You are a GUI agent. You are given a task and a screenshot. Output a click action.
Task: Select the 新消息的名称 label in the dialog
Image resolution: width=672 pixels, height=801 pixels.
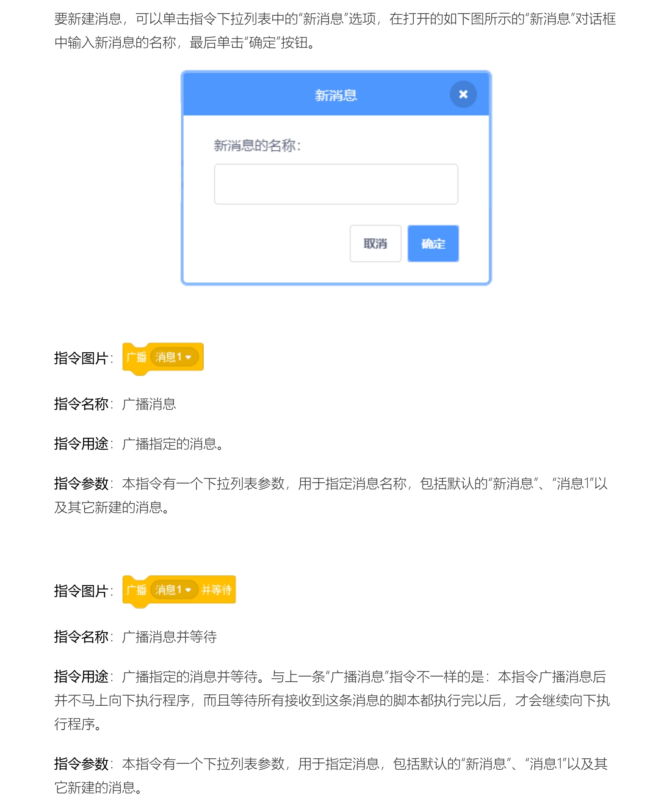coord(257,146)
